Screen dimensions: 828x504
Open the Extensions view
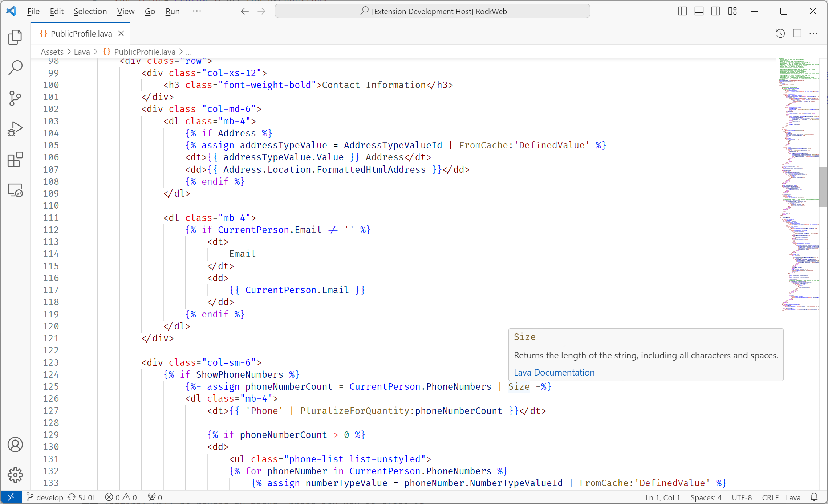coord(15,159)
